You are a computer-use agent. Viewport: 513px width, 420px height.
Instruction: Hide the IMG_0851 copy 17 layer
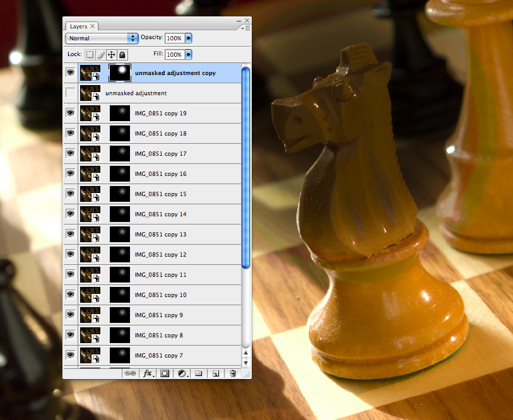(x=70, y=153)
